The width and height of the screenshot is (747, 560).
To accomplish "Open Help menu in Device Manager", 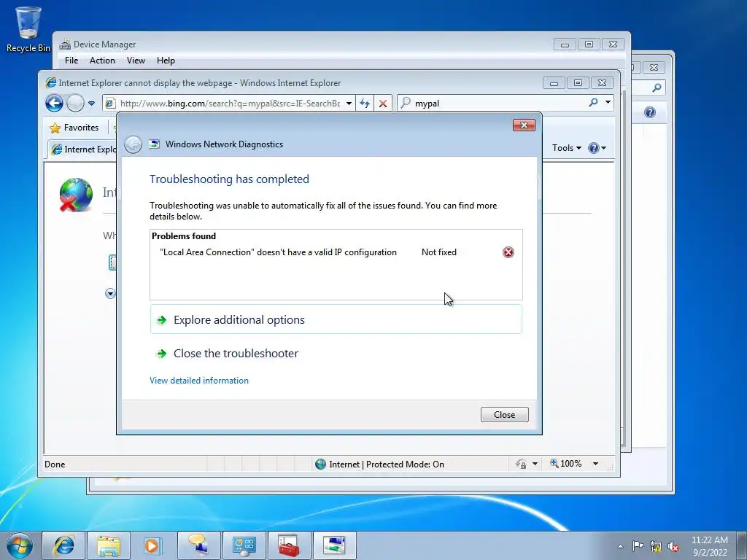I will pos(166,61).
